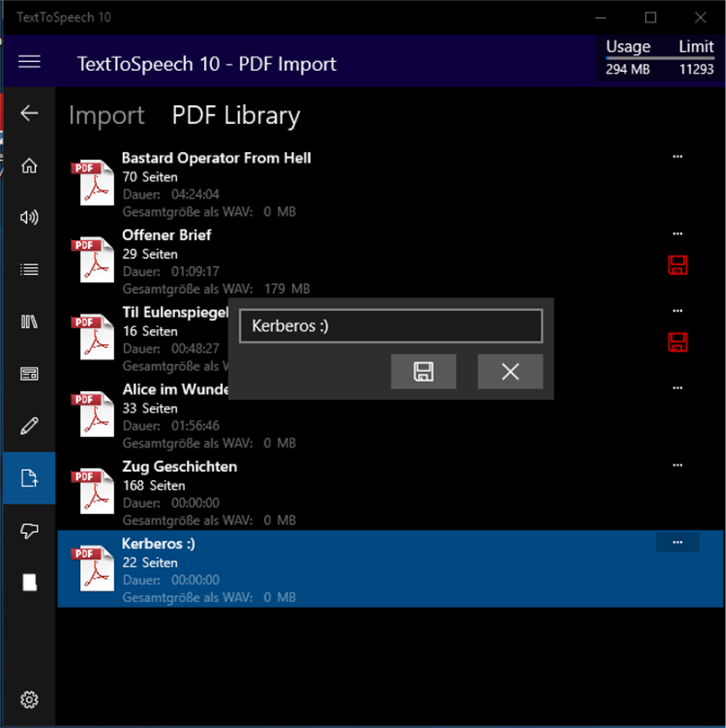Open more options for Kerberos :) item
Image resolution: width=726 pixels, height=728 pixels.
point(677,542)
